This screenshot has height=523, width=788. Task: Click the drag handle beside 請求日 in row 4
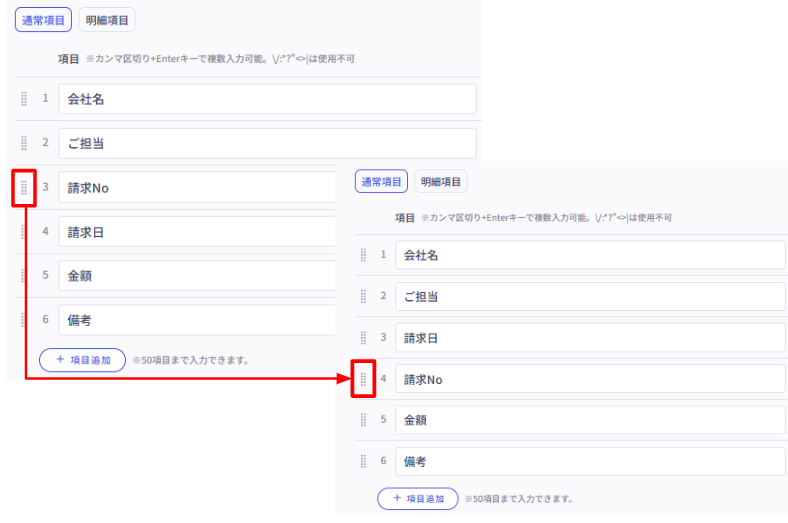[x=24, y=232]
